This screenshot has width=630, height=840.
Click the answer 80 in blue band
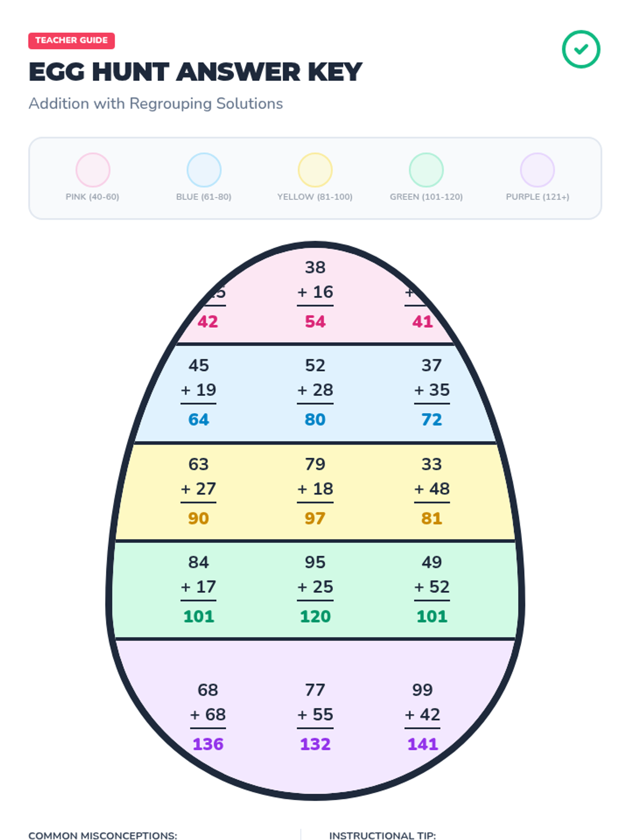point(315,419)
